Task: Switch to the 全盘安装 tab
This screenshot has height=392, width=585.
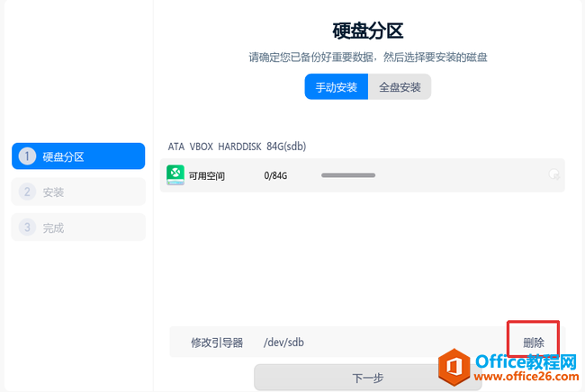Action: [x=400, y=87]
